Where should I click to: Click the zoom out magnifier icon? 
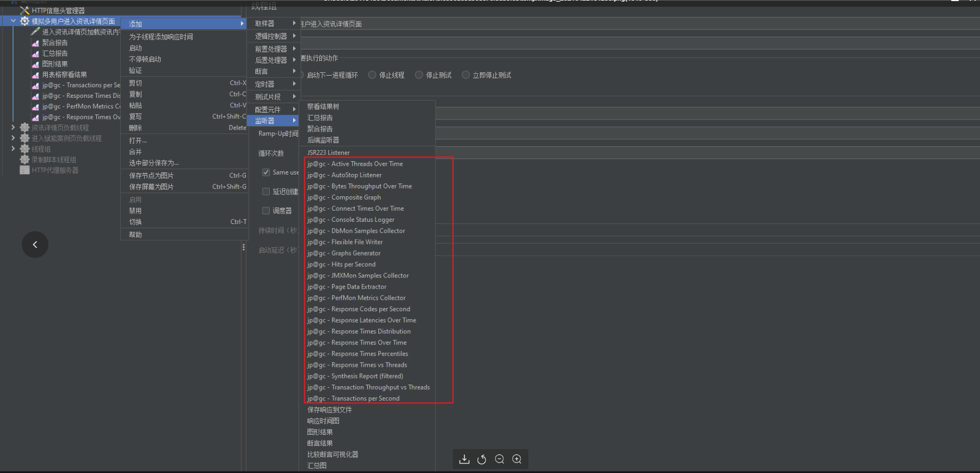(x=499, y=459)
